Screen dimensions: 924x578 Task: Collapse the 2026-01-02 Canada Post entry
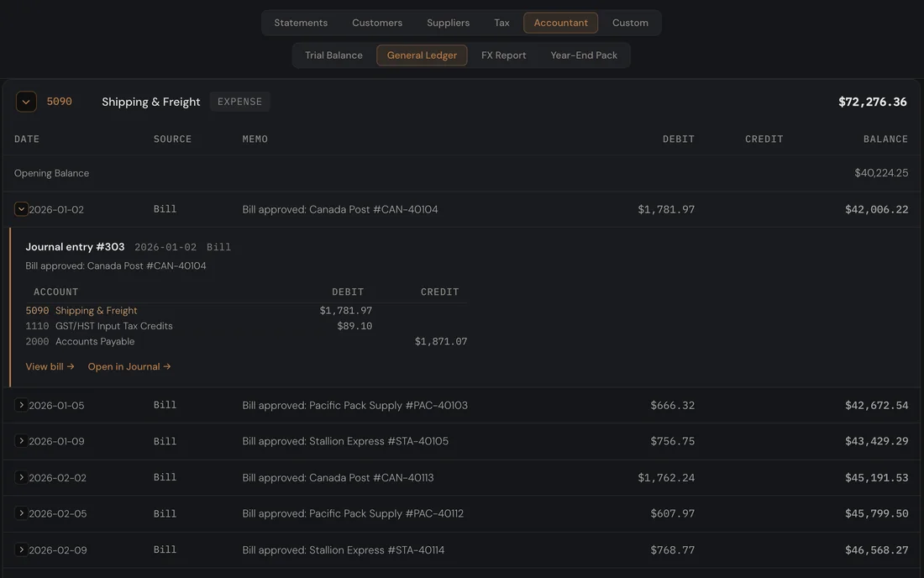tap(21, 208)
